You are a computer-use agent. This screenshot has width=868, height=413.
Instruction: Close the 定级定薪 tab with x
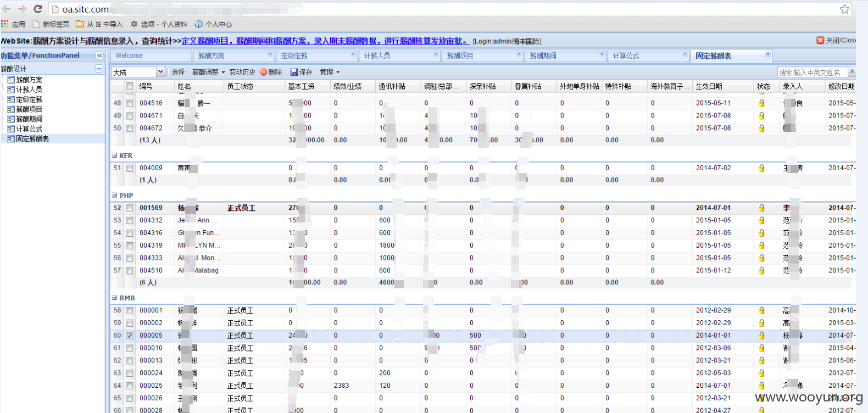353,54
